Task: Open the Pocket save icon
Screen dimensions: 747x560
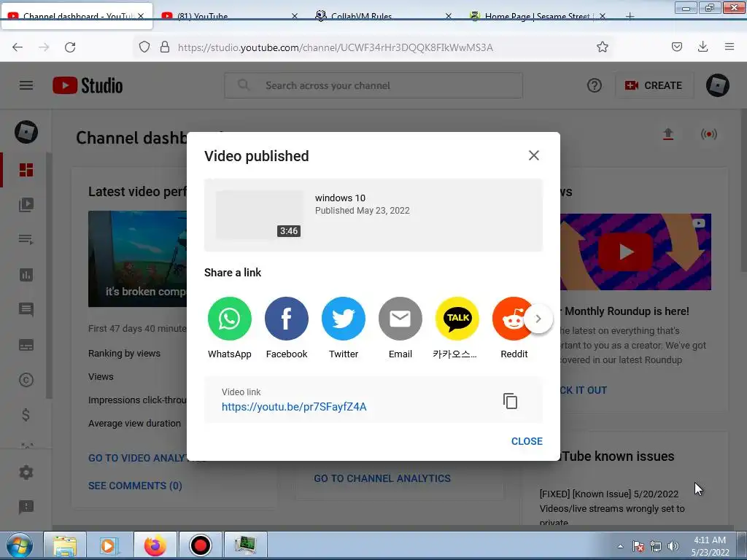Action: 676,47
